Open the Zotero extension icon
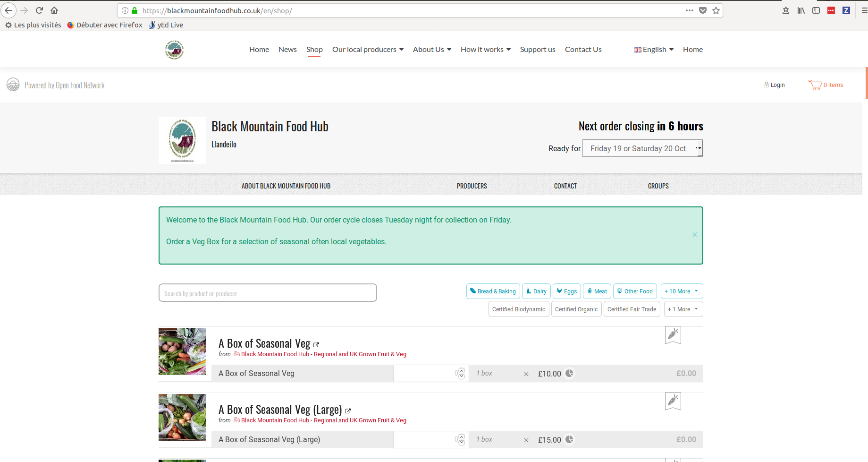The width and height of the screenshot is (868, 462). click(846, 10)
